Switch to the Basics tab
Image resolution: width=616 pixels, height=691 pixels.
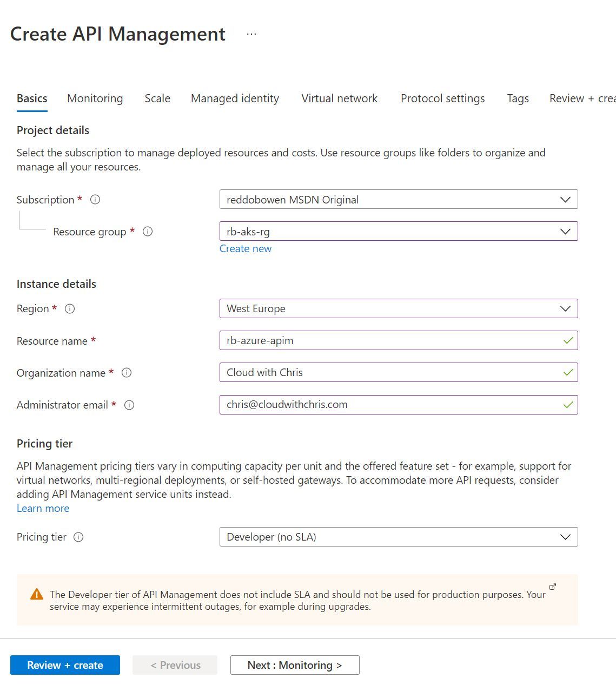tap(32, 98)
